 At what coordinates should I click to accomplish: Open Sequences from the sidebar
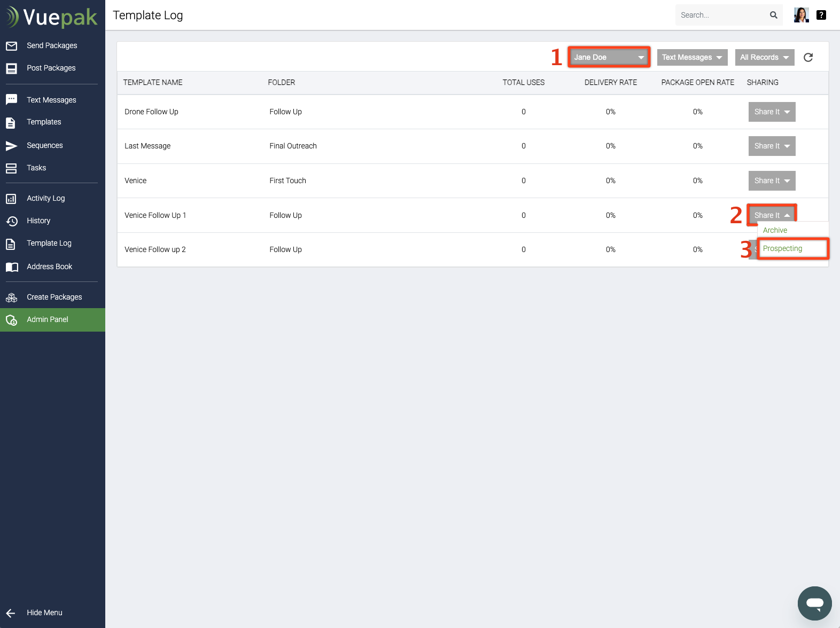(x=45, y=145)
